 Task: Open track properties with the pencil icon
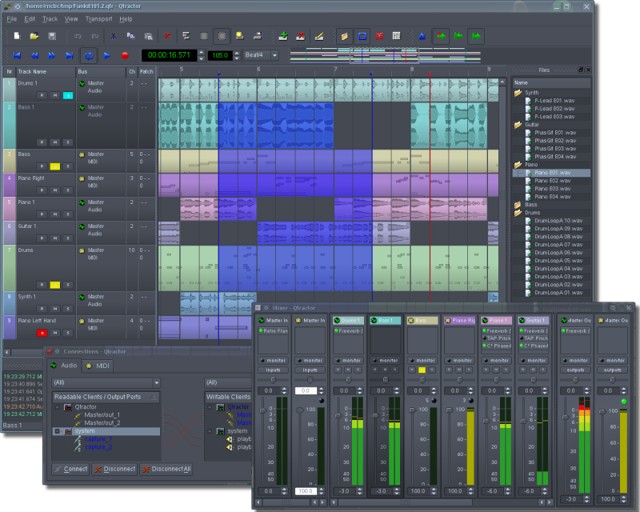[x=319, y=36]
